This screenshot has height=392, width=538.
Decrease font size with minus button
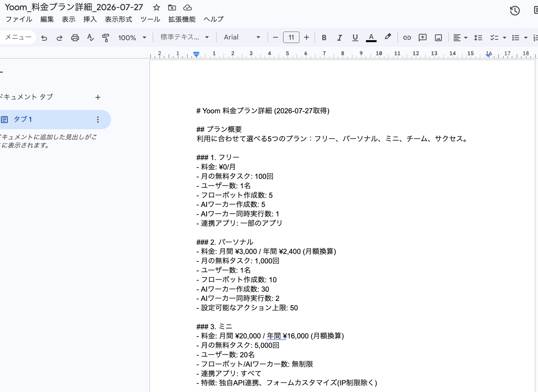[275, 38]
